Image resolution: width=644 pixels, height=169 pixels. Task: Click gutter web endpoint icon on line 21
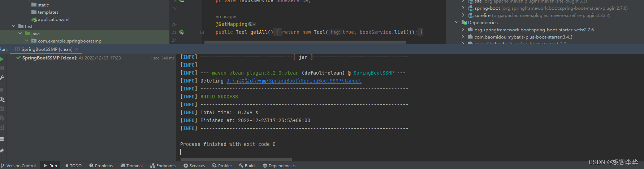point(182,32)
